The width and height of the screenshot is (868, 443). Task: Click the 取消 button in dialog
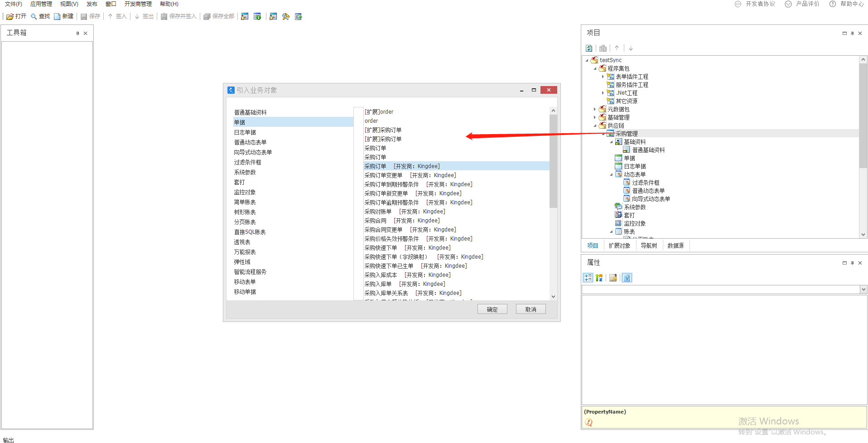click(530, 309)
